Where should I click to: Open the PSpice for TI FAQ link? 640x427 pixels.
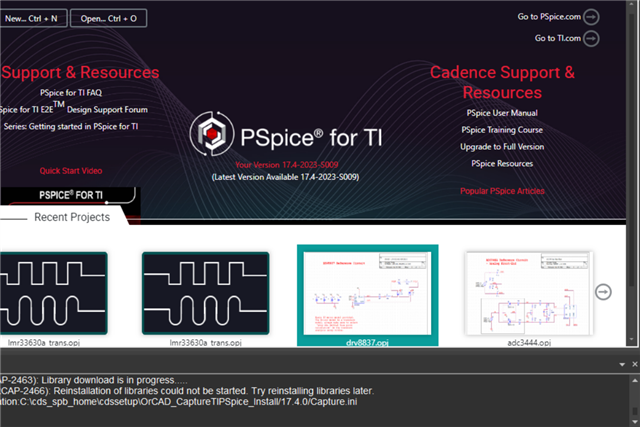pyautogui.click(x=71, y=93)
